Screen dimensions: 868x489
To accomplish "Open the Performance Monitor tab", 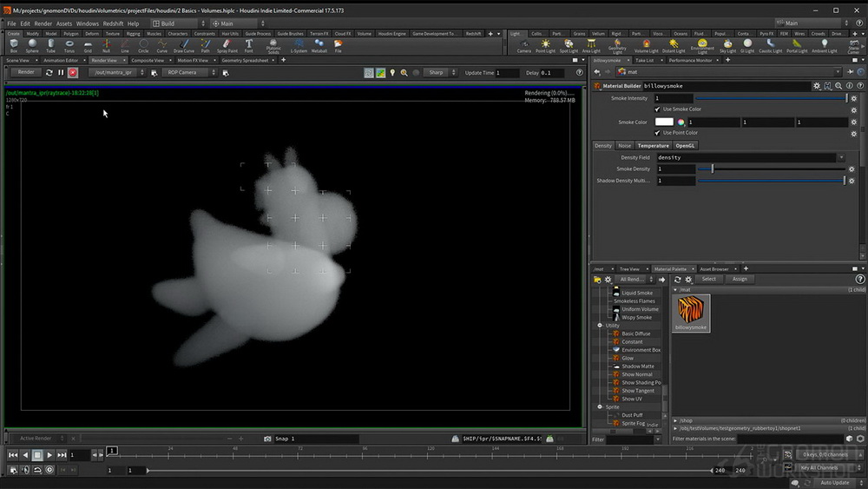I will point(690,60).
